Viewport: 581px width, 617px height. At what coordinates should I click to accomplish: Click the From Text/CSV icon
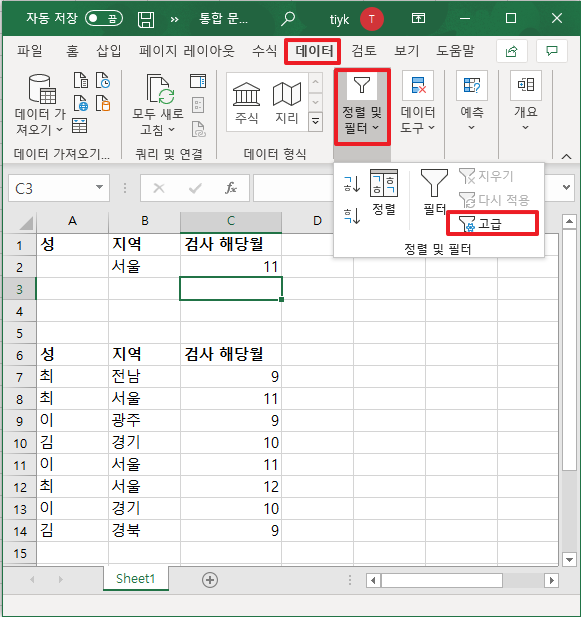(81, 80)
